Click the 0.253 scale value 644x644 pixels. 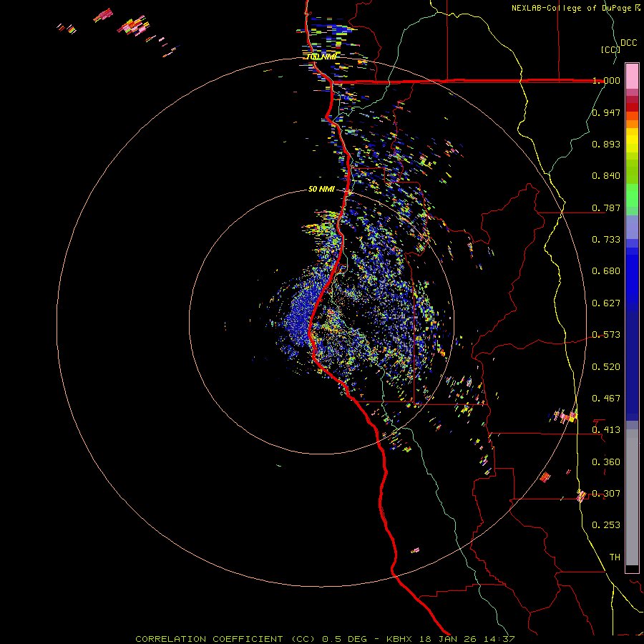click(x=606, y=525)
